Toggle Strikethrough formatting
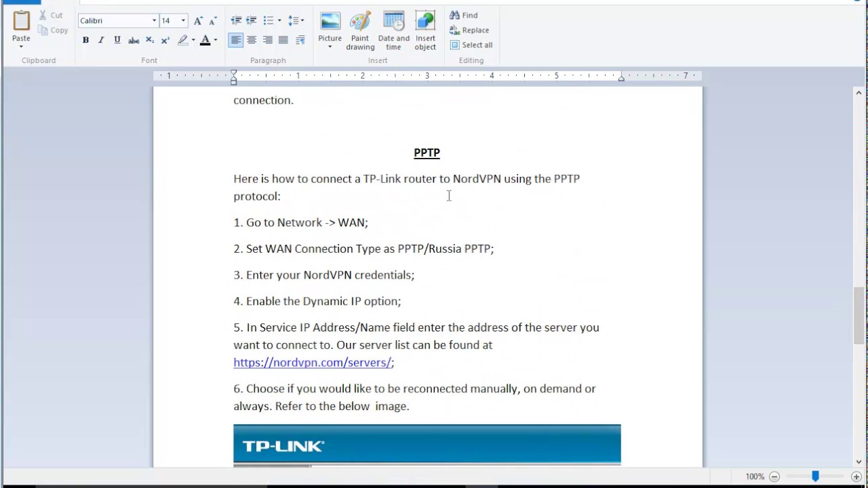 pos(134,40)
